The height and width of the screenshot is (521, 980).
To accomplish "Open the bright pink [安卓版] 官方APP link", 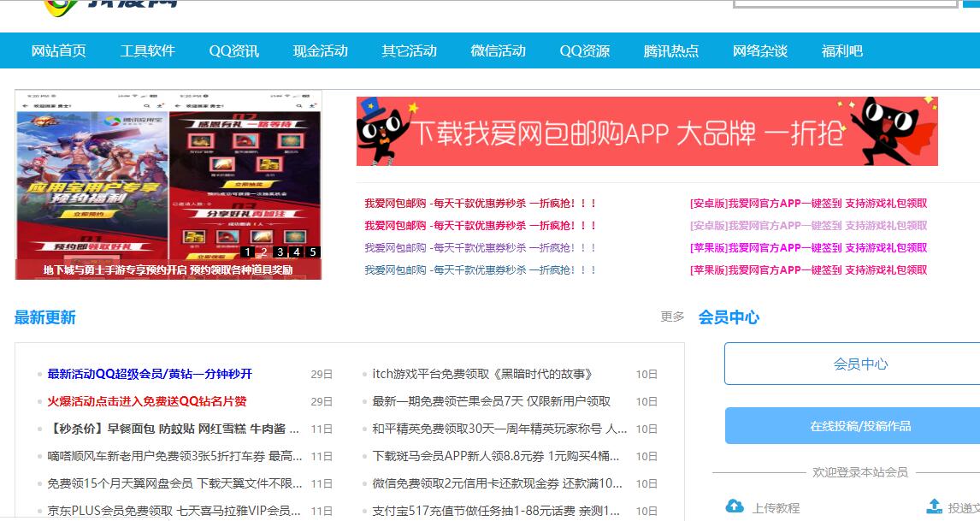I will pyautogui.click(x=808, y=204).
